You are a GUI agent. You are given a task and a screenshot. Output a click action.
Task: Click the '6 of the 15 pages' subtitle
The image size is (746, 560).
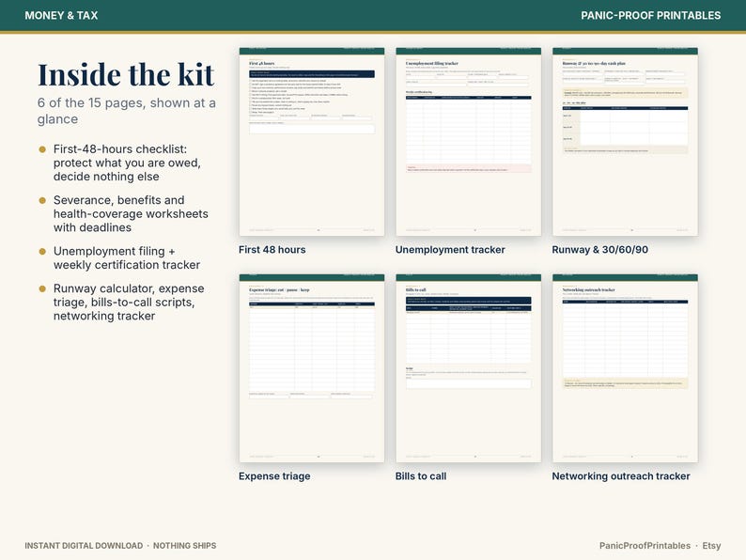click(x=127, y=111)
